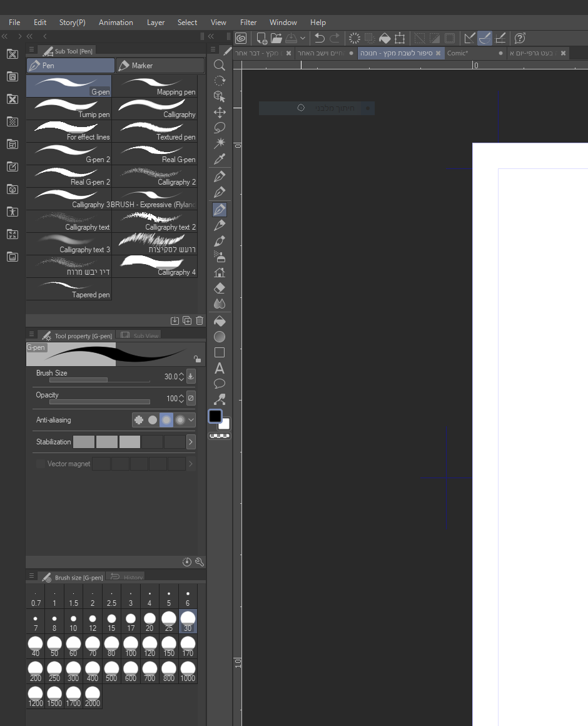The width and height of the screenshot is (588, 726).
Task: Expand the Vector magnet options arrow
Action: pyautogui.click(x=191, y=464)
